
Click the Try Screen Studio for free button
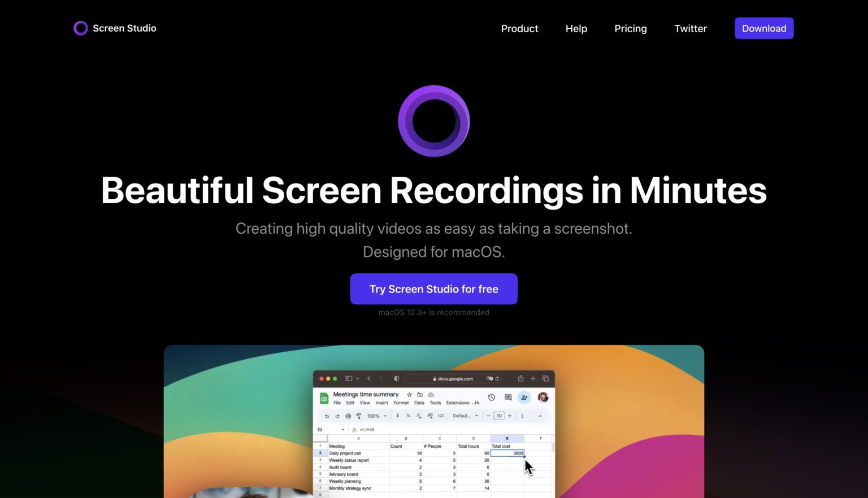(x=434, y=289)
